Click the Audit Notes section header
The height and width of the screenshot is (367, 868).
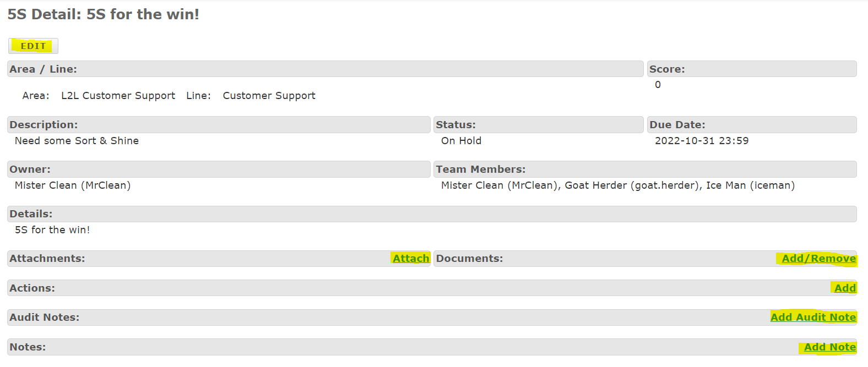(x=44, y=317)
